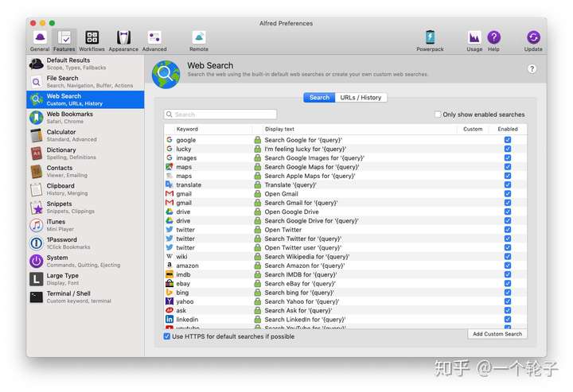Open the Remote toolbar icon
Viewport: 573px width, 392px height.
tap(199, 41)
